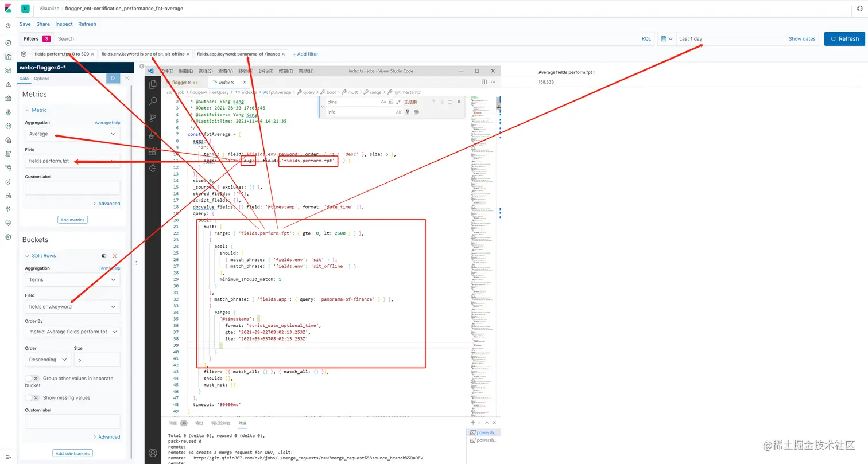
Task: Click Add filter link
Action: [x=305, y=54]
